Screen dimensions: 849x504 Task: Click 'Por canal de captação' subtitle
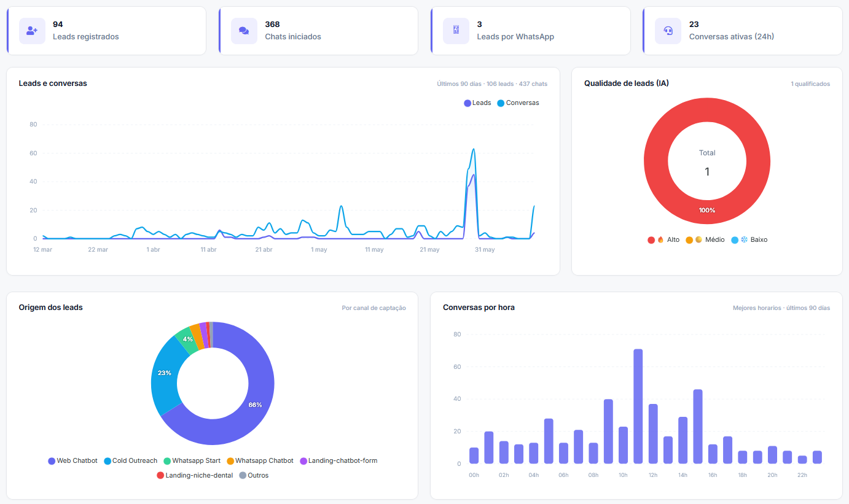[x=374, y=308]
